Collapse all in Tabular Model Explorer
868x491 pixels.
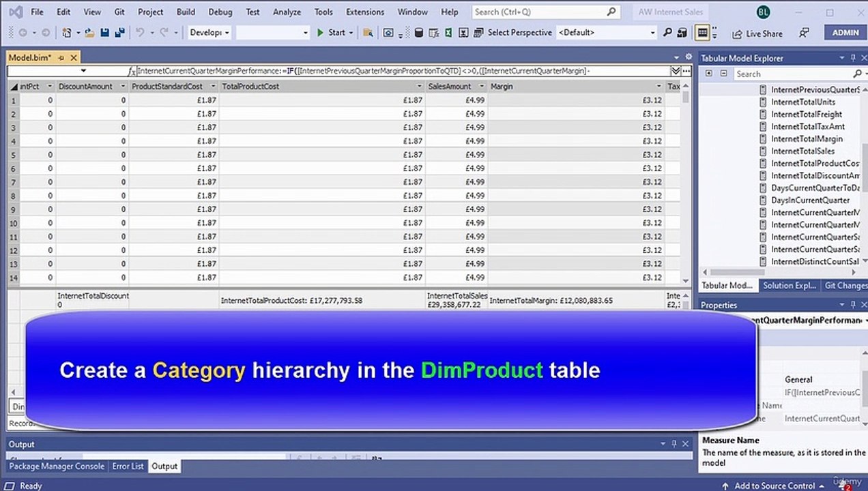coord(723,73)
